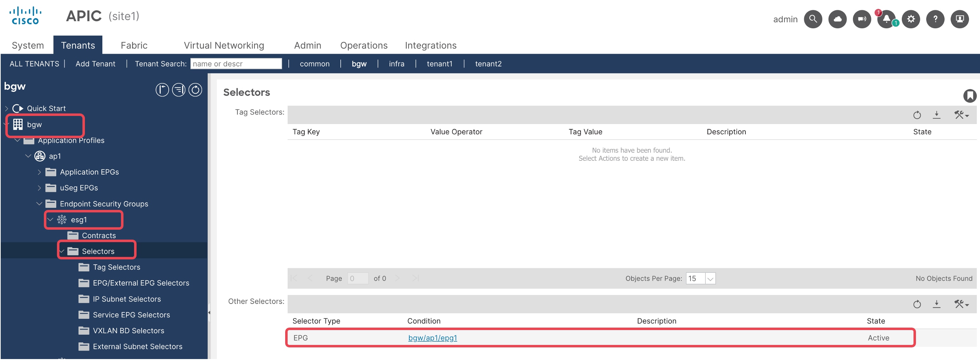The height and width of the screenshot is (364, 980).
Task: Expand the Application EPGs node
Action: click(x=39, y=172)
